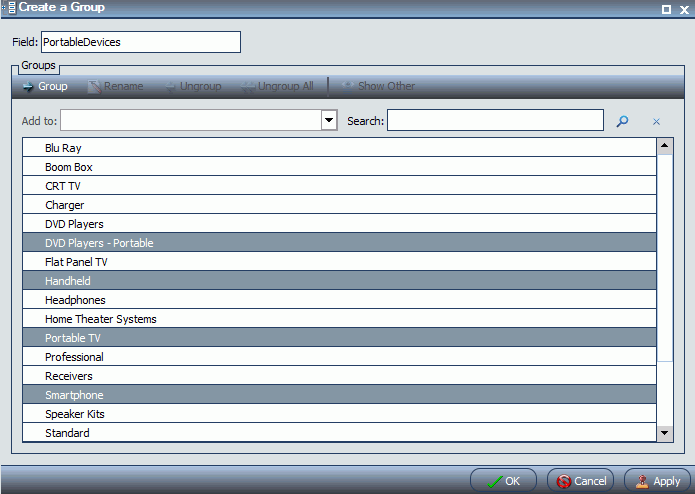Select the Smartphone row
This screenshot has height=494, width=695.
pos(340,395)
